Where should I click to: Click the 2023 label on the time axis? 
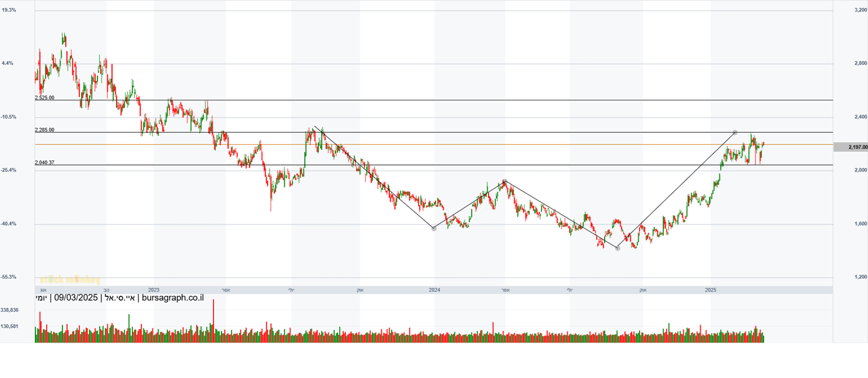[x=154, y=289]
